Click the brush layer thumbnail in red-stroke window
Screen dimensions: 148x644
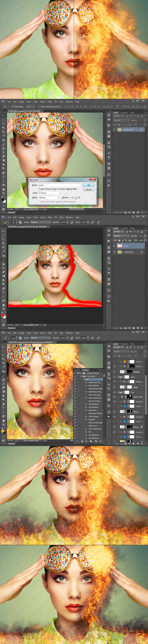click(120, 246)
